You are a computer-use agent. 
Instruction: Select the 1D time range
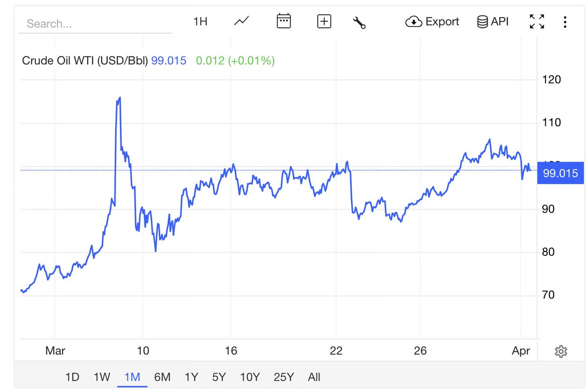(x=72, y=377)
